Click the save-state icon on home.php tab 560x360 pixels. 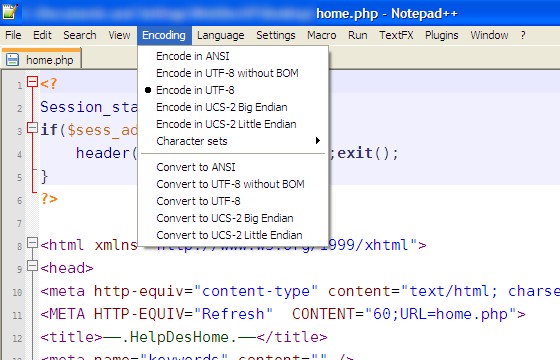coord(12,59)
